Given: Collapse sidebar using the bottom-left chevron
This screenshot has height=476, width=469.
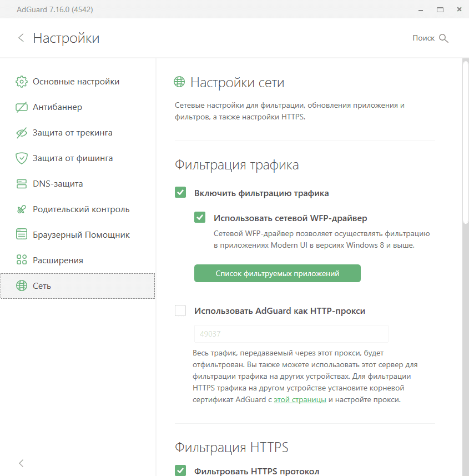Looking at the screenshot, I should click(21, 463).
